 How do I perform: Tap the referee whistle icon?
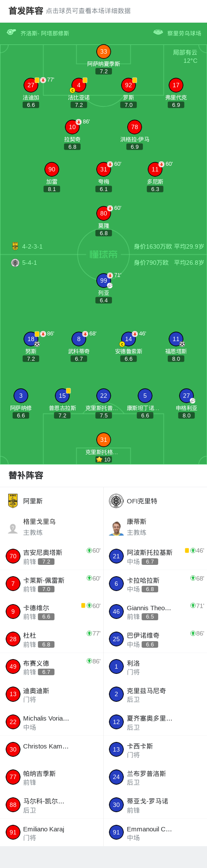(11, 32)
